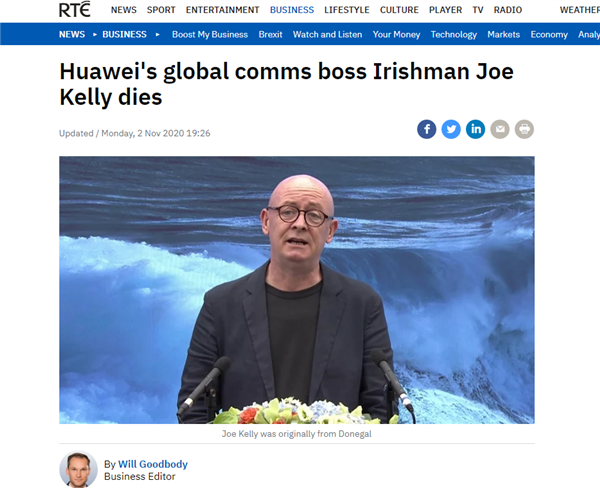The image size is (600, 488).
Task: Open the Markets subsection
Action: coord(504,34)
